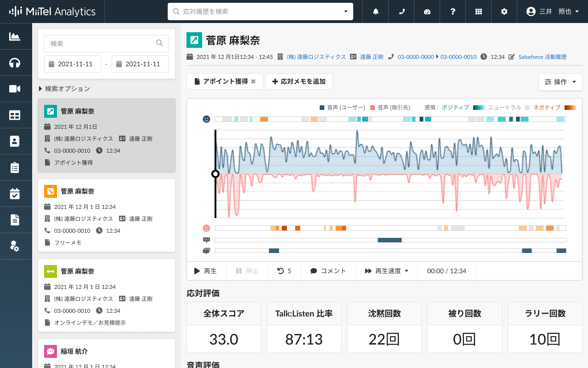Select the フリーメモ call record
Viewport: 588px width, 368px height.
tap(106, 215)
